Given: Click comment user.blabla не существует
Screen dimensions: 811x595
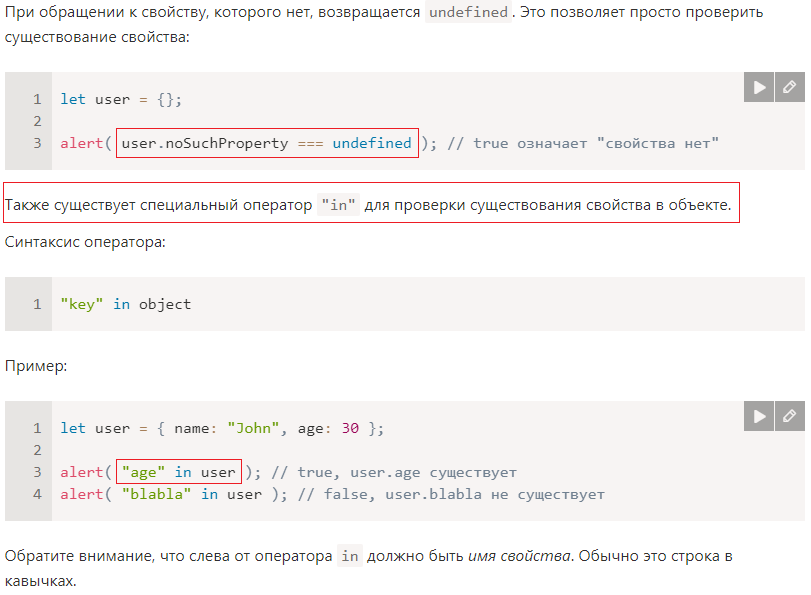Looking at the screenshot, I should (x=451, y=494).
